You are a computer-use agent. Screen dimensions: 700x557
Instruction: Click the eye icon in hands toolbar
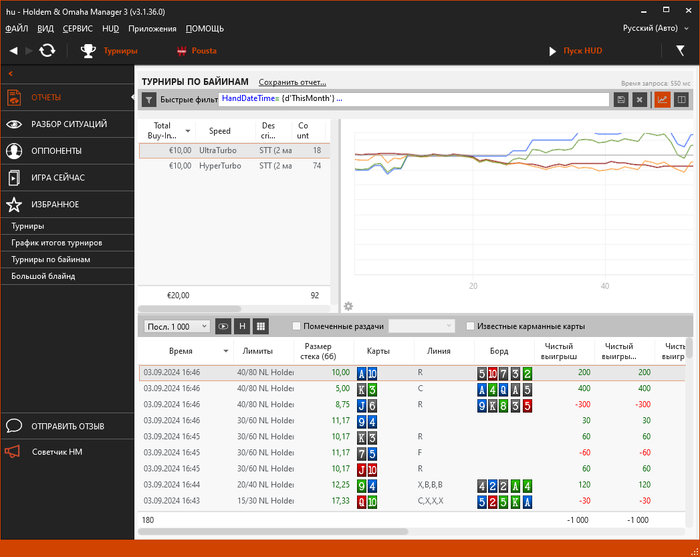(x=223, y=326)
